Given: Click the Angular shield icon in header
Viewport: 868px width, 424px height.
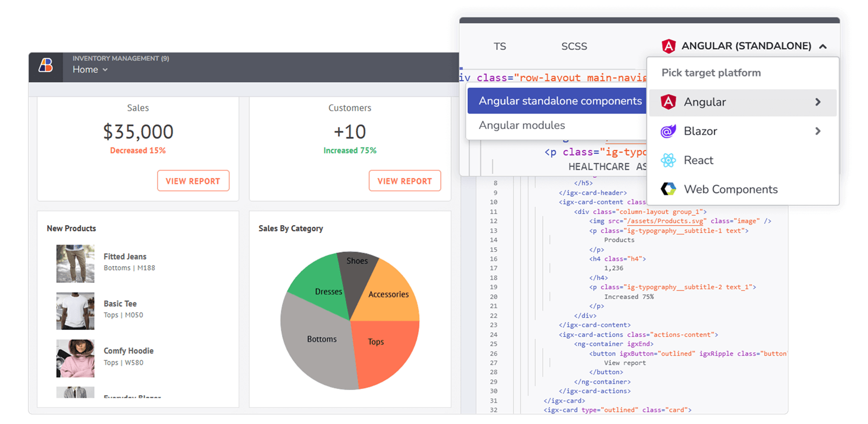Looking at the screenshot, I should point(668,46).
